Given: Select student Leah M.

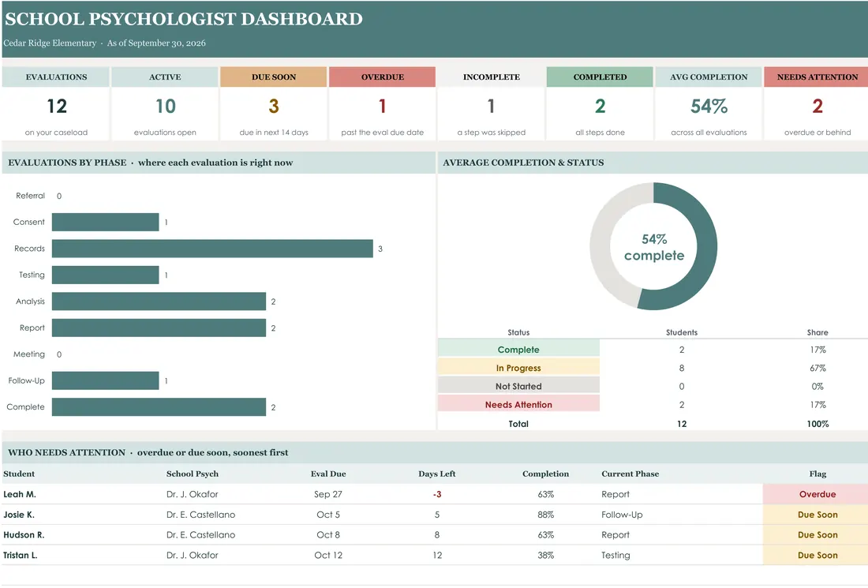Looking at the screenshot, I should click(20, 494).
